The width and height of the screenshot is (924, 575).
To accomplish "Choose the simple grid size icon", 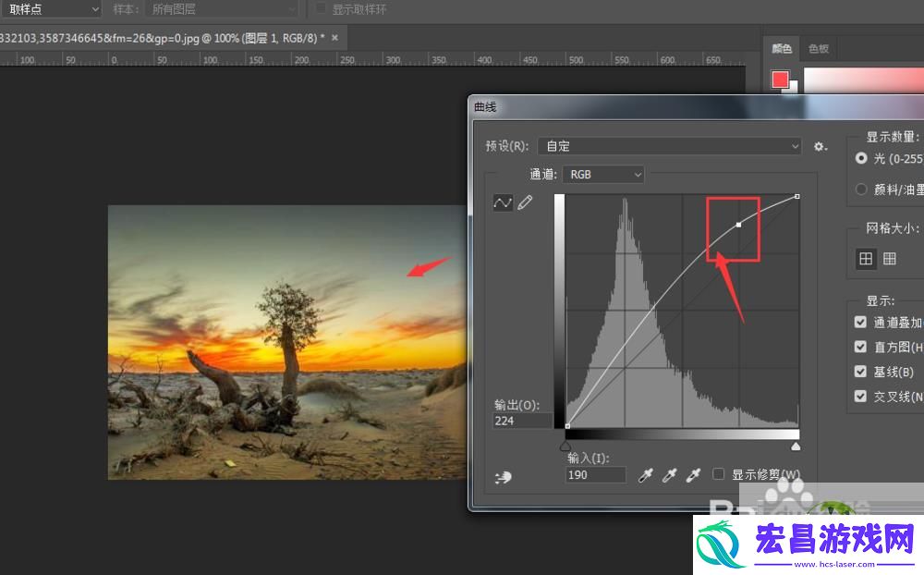I will pyautogui.click(x=866, y=258).
